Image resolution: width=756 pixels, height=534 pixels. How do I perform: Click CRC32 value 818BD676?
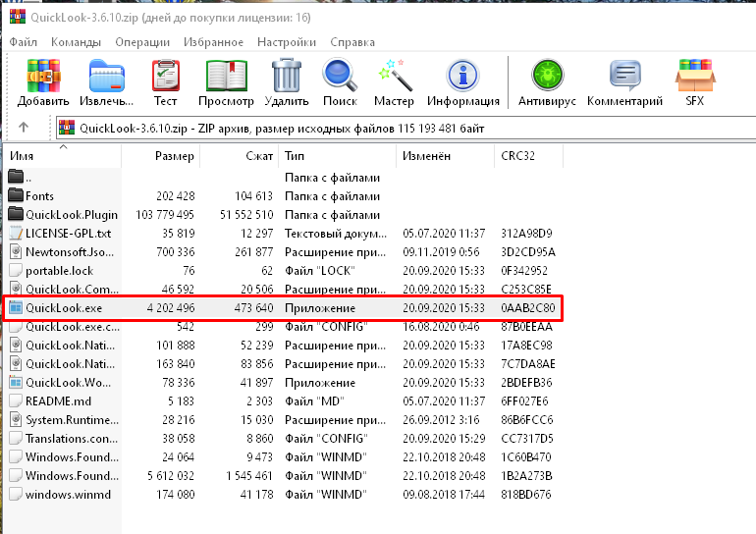pos(525,495)
